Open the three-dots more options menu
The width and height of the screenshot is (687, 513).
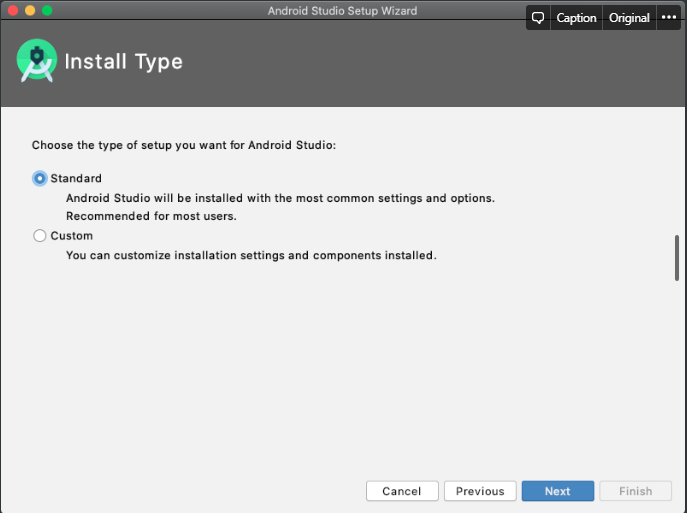tap(669, 18)
